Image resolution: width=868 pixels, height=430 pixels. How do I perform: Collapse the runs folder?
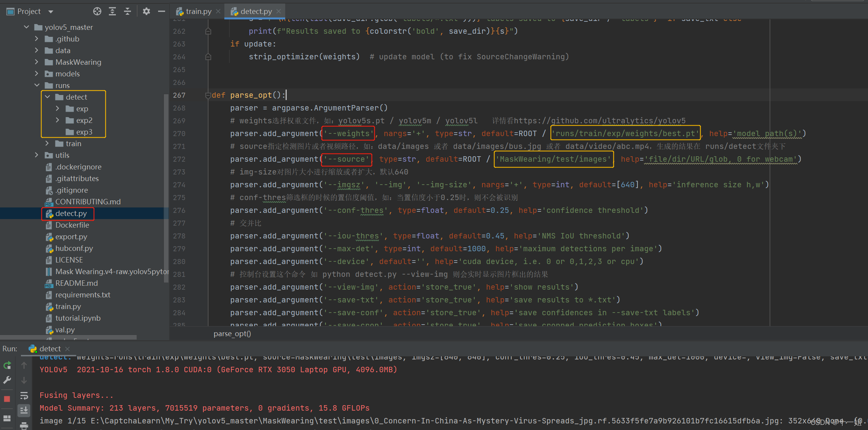[37, 85]
